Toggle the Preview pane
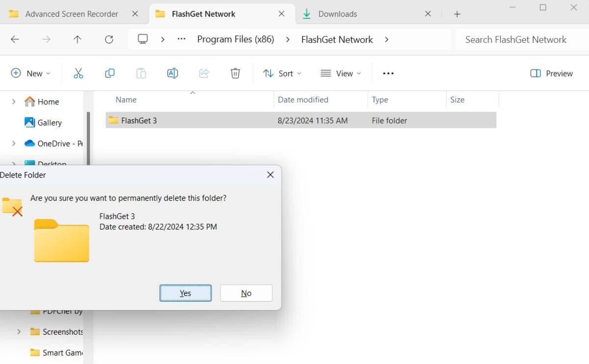Image resolution: width=589 pixels, height=364 pixels. (551, 74)
